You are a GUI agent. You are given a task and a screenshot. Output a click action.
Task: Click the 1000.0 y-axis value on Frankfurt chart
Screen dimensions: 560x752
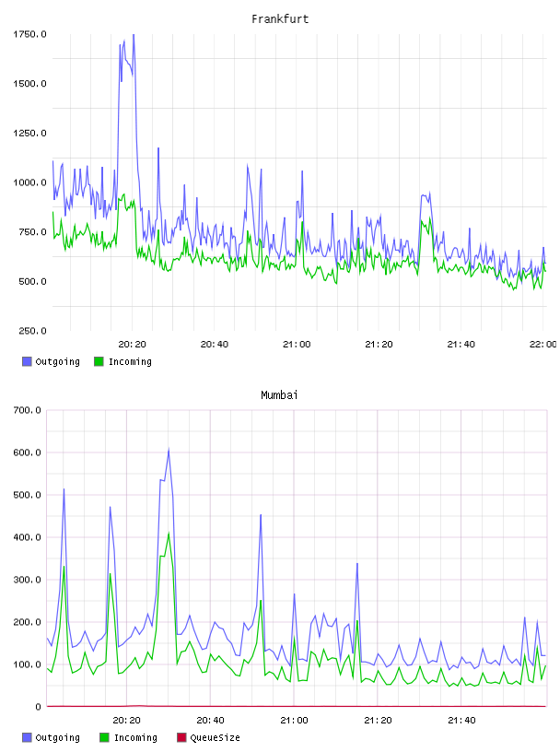pyautogui.click(x=29, y=182)
